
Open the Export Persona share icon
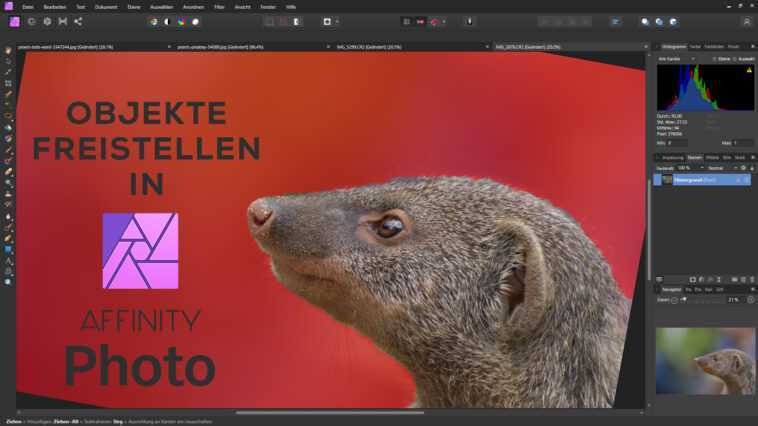[x=78, y=22]
